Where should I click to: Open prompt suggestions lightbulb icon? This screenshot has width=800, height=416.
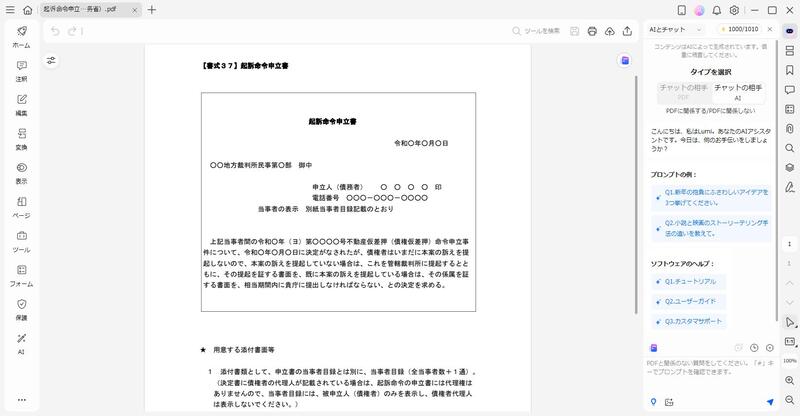tap(654, 402)
